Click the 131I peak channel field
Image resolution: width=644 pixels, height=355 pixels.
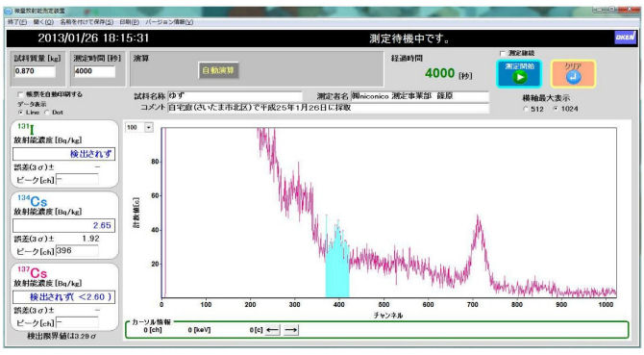[77, 180]
